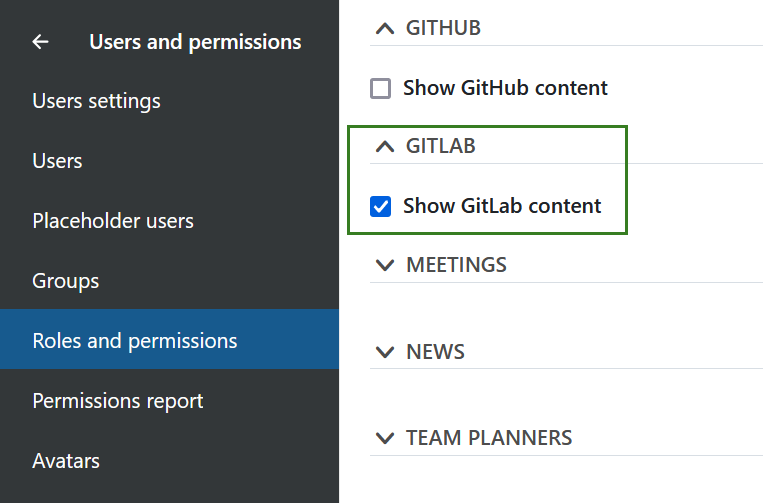Navigate to Avatars settings
This screenshot has height=503, width=783.
tap(66, 461)
